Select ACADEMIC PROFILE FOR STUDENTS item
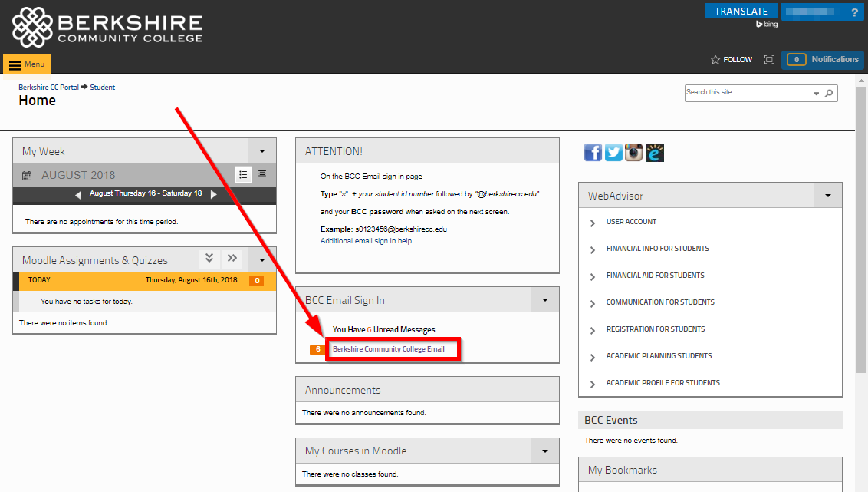The width and height of the screenshot is (868, 492). tap(663, 383)
